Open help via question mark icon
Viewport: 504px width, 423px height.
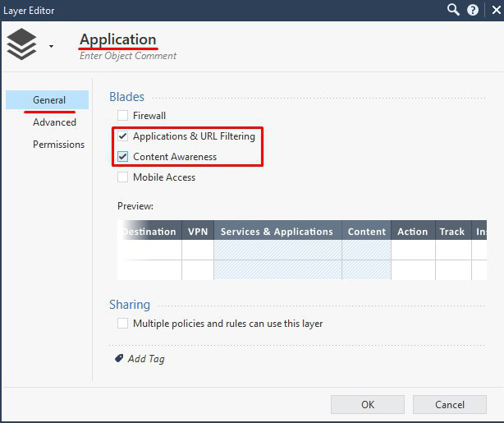click(473, 11)
